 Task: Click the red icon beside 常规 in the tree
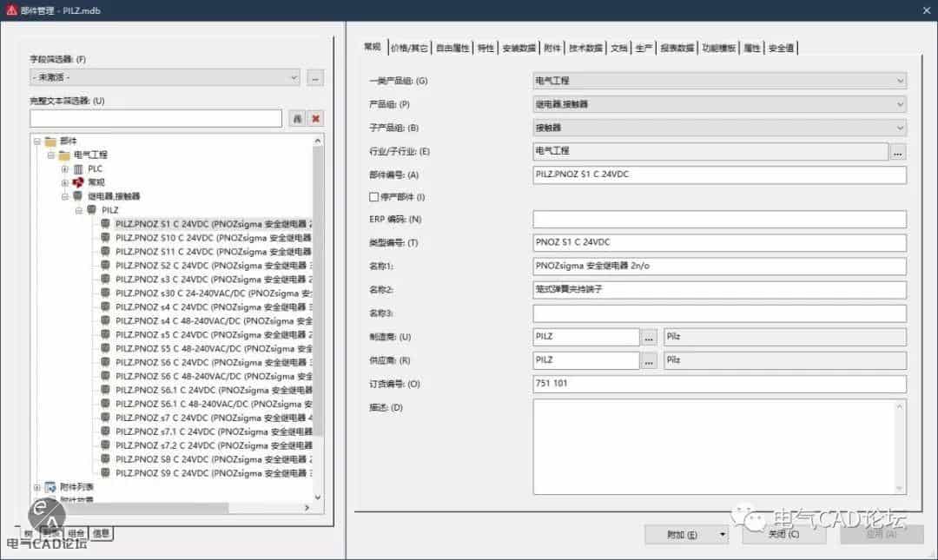click(78, 182)
